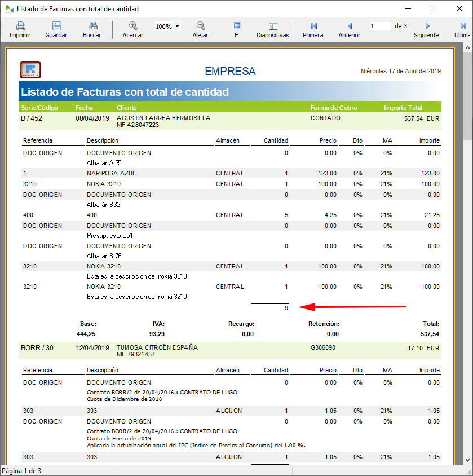Click the vertical scrollbar thumb
Screen dimensions: 473x476
(x=467, y=96)
